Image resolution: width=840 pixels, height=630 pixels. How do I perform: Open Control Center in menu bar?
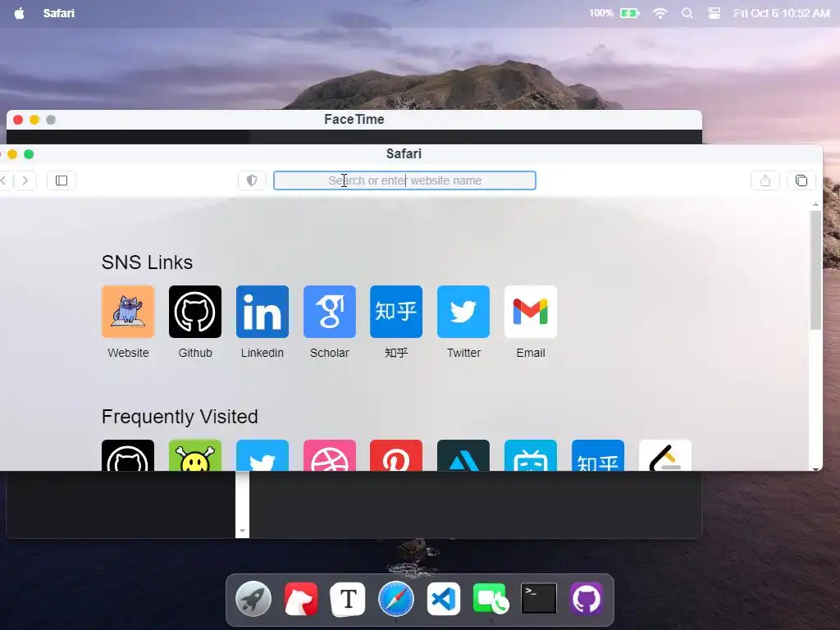[x=714, y=13]
